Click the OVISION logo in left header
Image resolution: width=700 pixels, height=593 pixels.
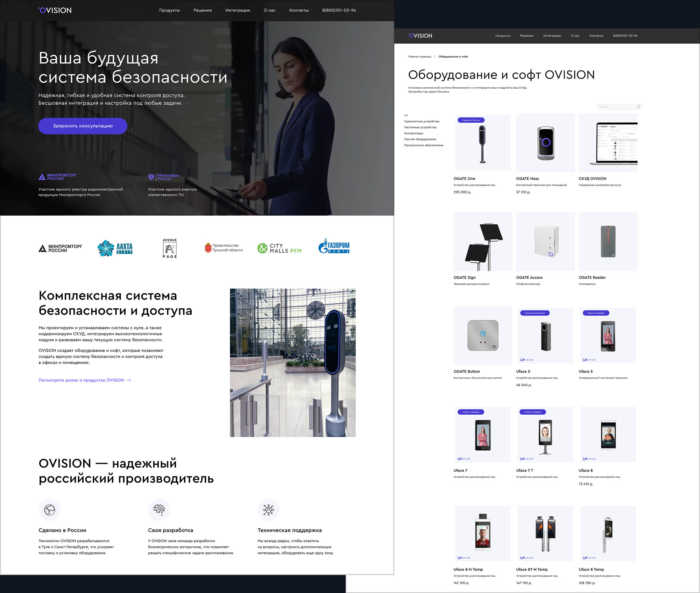(55, 11)
